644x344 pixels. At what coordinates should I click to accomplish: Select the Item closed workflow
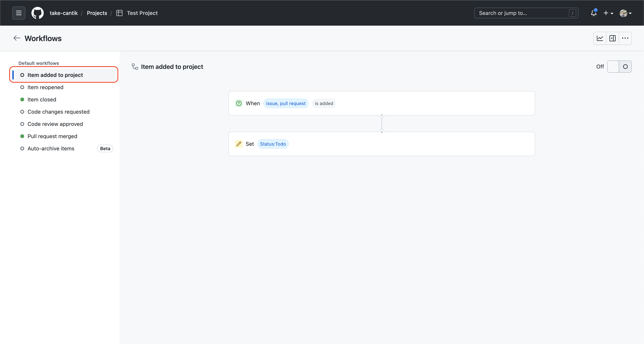(x=42, y=100)
